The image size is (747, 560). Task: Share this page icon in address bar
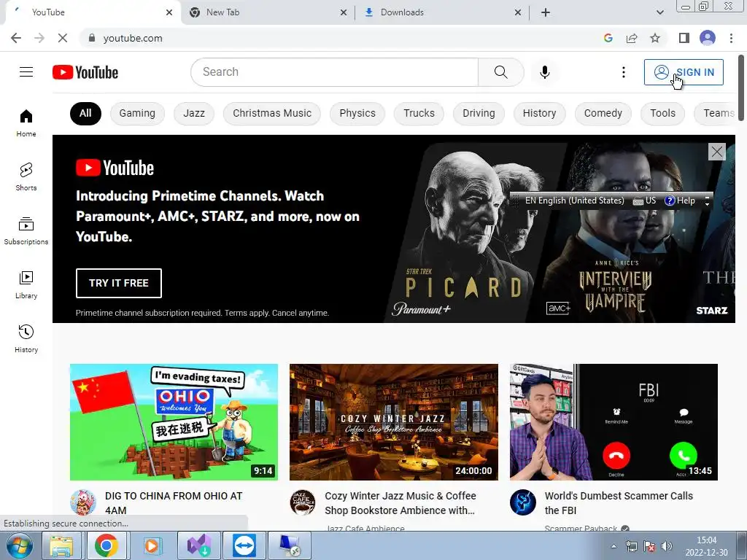[x=632, y=38]
